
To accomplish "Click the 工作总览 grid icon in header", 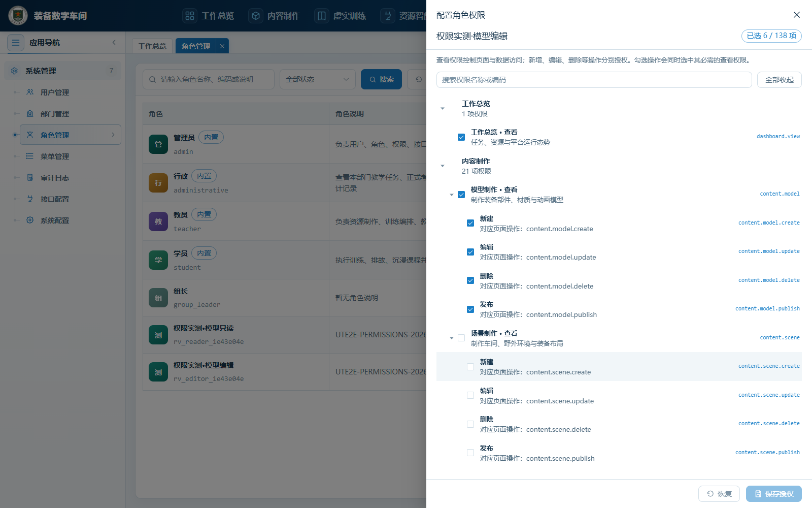I will [x=190, y=16].
